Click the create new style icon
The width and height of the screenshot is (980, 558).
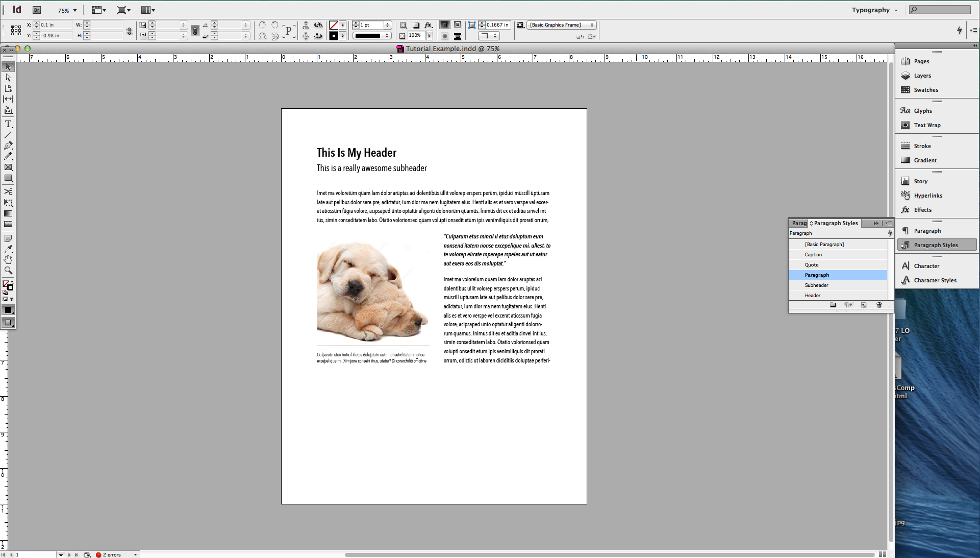864,305
